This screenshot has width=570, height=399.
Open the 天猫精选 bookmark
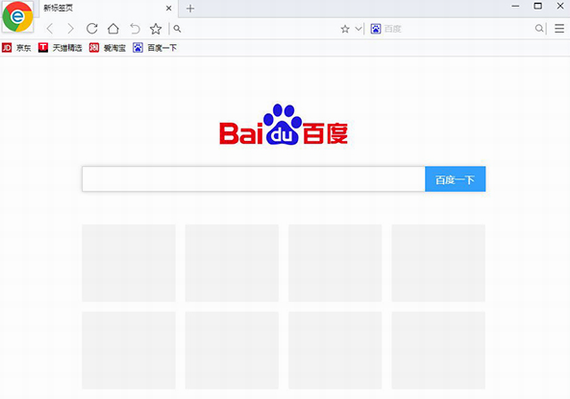tap(60, 48)
